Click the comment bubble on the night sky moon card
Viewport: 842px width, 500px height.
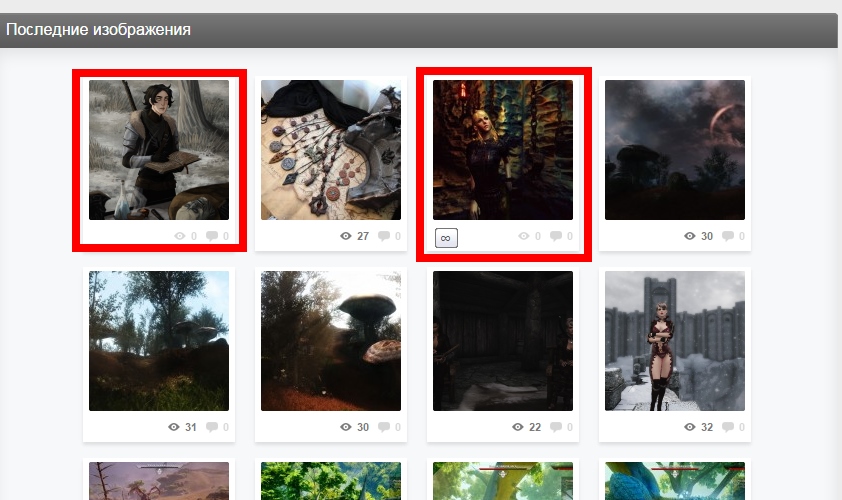click(x=728, y=236)
